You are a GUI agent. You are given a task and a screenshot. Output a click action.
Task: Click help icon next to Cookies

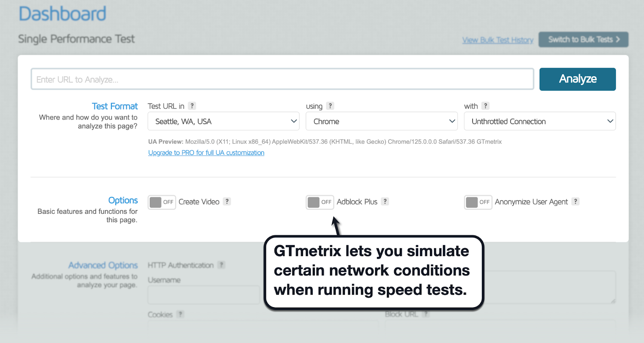(x=180, y=314)
